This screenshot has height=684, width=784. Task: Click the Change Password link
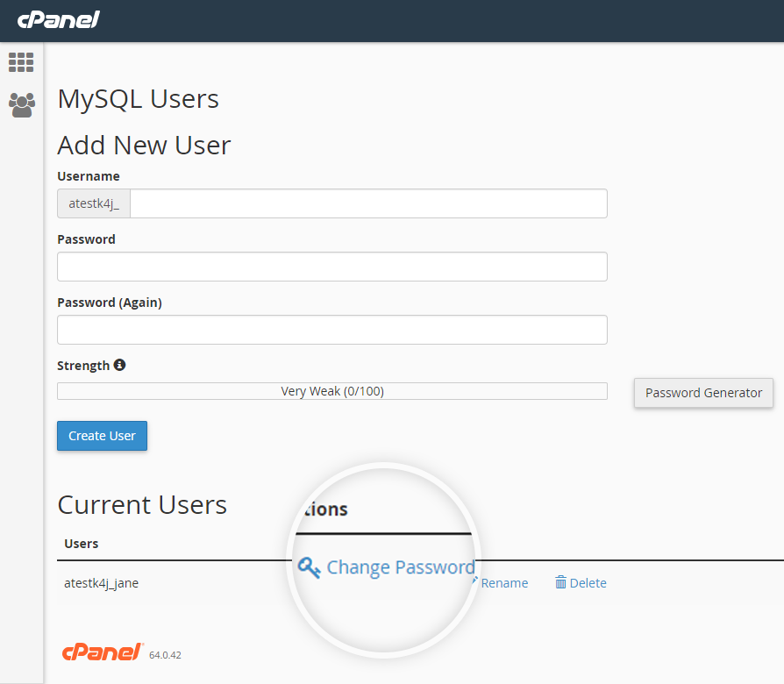[400, 567]
